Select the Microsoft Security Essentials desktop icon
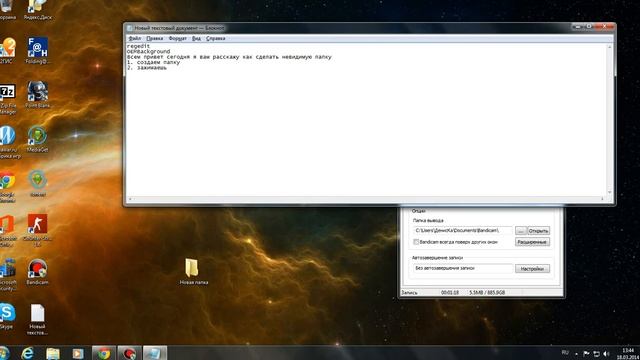 point(7,274)
